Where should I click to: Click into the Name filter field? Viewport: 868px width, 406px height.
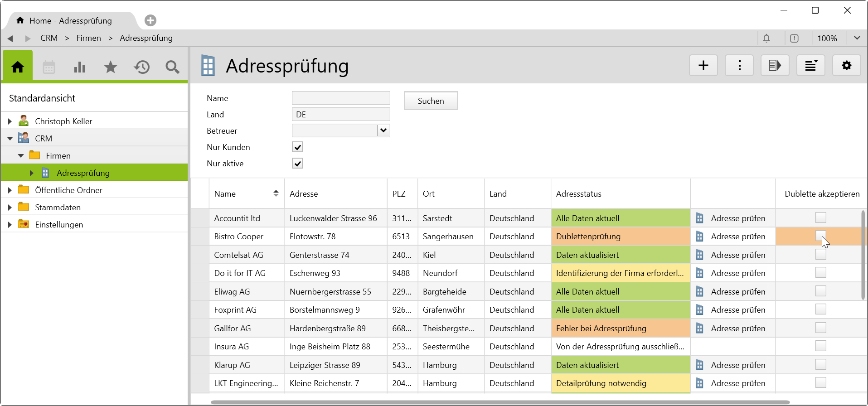point(341,98)
